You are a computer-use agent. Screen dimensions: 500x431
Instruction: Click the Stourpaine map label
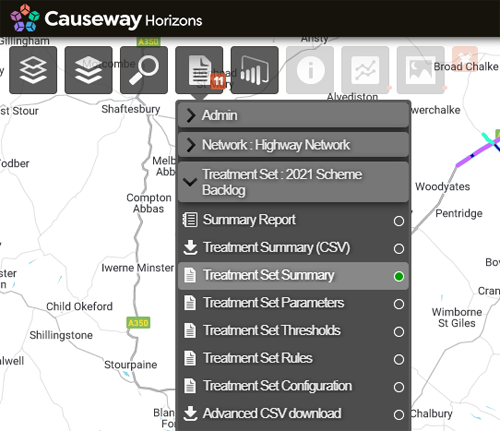tap(131, 365)
